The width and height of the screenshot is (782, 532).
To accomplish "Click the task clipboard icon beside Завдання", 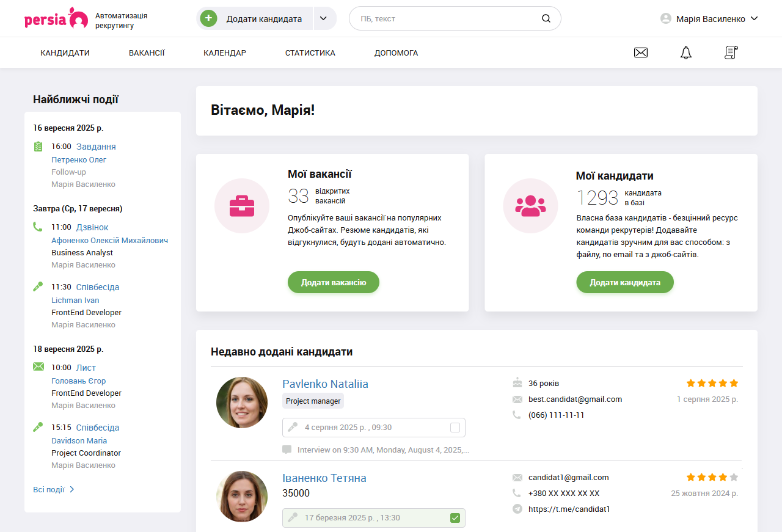I will coord(38,147).
